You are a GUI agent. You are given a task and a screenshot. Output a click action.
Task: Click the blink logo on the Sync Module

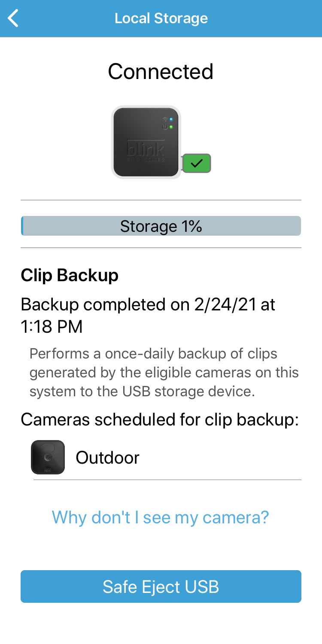pos(146,148)
